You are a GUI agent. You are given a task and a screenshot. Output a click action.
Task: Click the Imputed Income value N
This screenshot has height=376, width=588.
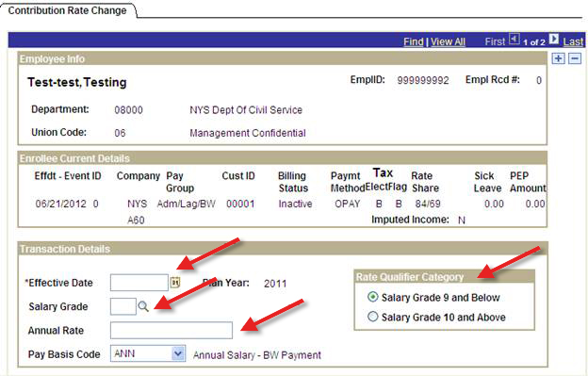(x=462, y=221)
